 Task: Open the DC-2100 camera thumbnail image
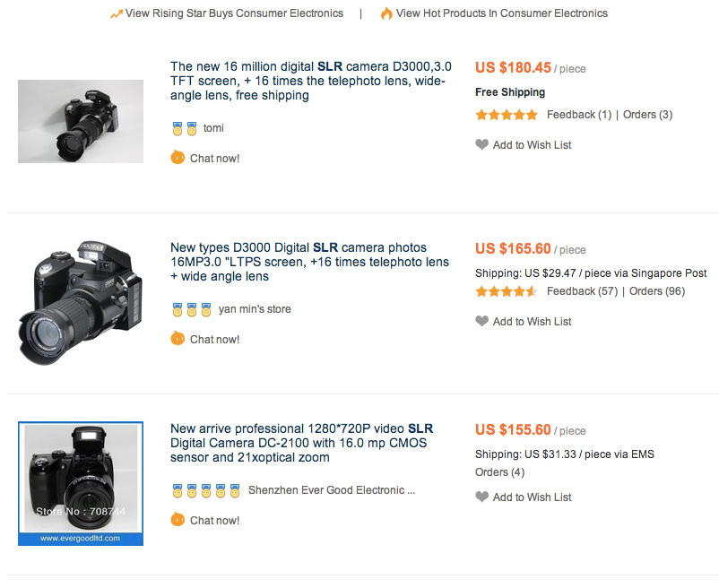click(x=81, y=483)
